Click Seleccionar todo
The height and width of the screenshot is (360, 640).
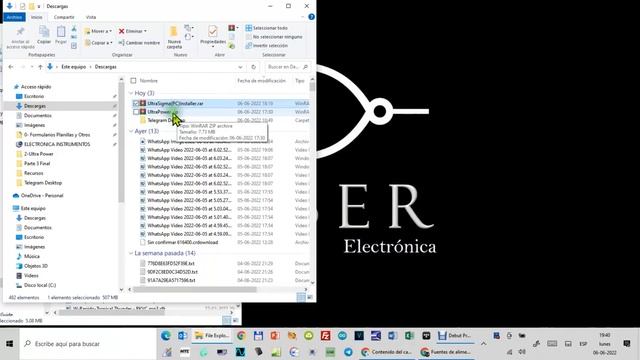coord(267,28)
